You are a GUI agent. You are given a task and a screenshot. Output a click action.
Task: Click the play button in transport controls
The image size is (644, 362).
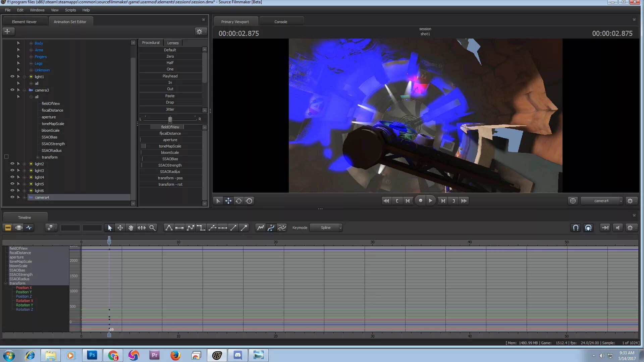coord(431,201)
